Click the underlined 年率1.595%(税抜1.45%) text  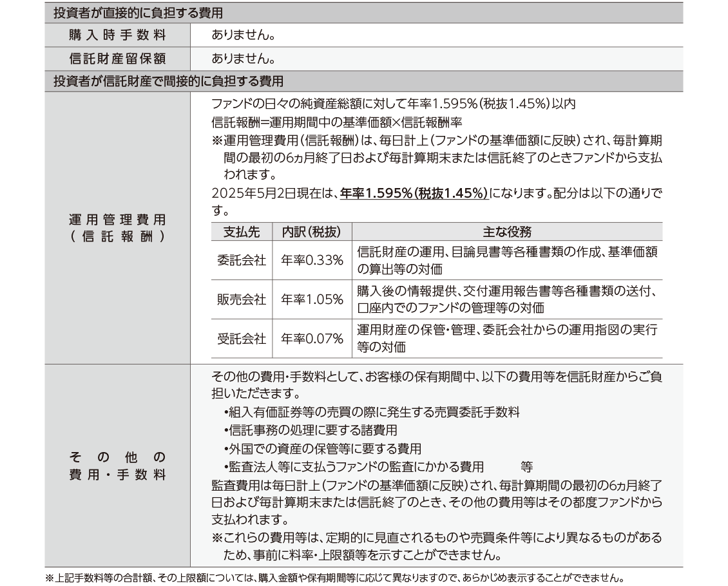[x=414, y=193]
